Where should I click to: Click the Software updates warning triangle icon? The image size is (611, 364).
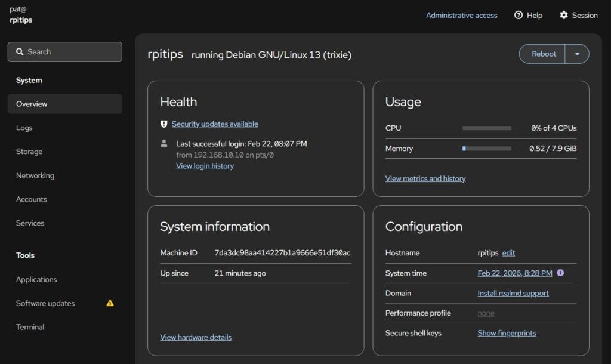110,303
